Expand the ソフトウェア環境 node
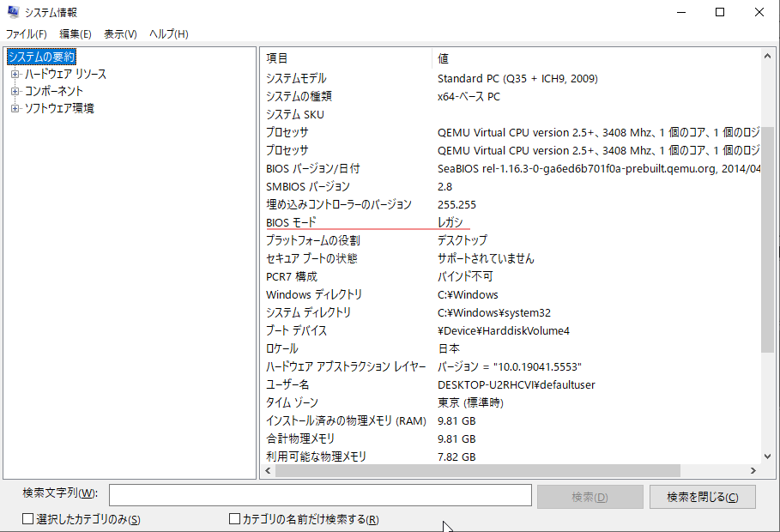 coord(15,108)
